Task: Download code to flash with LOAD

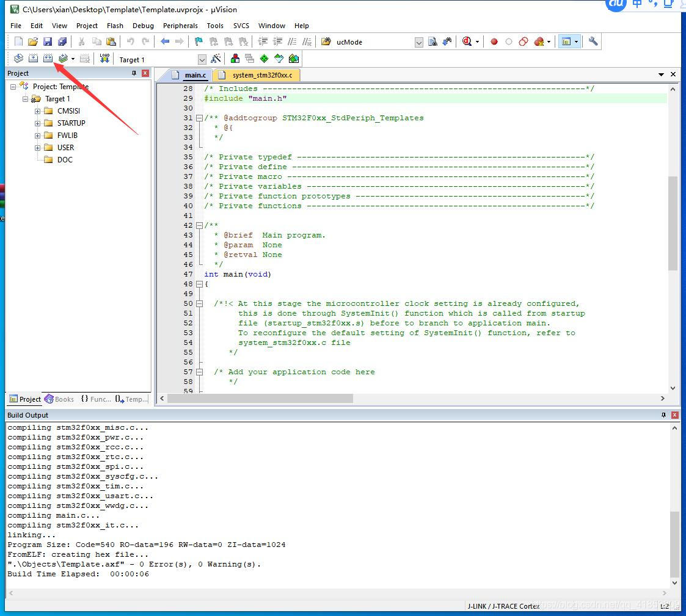Action: pyautogui.click(x=104, y=59)
